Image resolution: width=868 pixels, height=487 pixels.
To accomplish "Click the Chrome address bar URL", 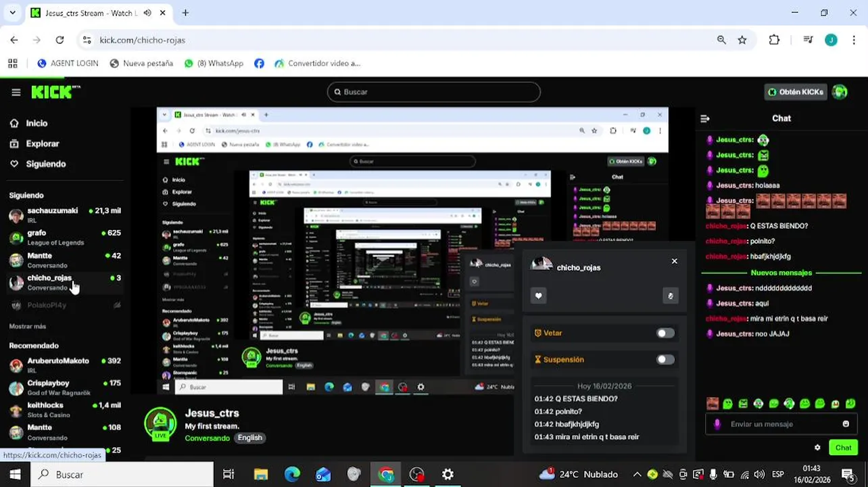I will pos(142,40).
